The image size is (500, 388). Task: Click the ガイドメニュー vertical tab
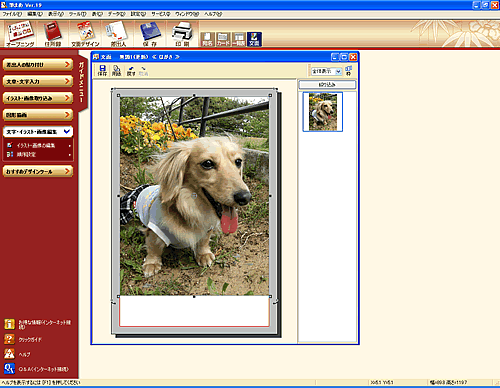tap(82, 82)
